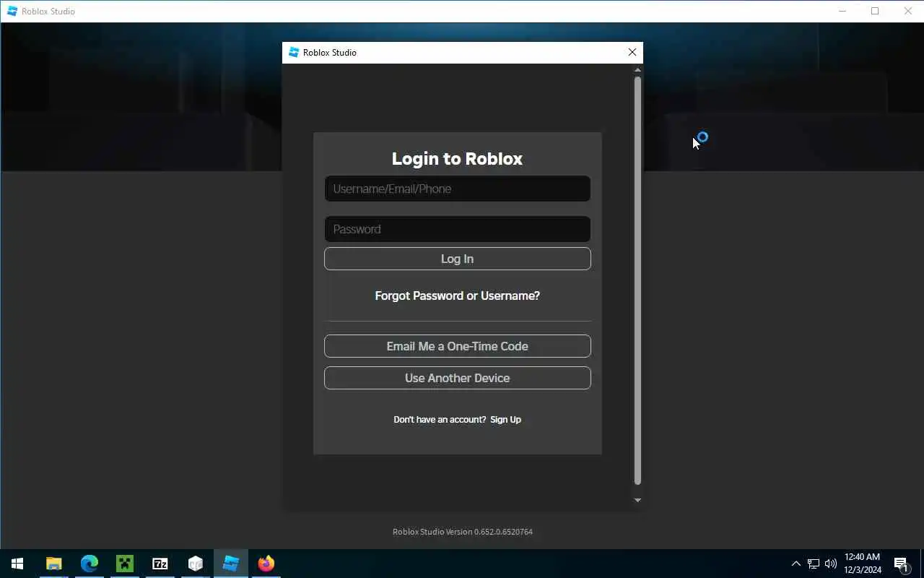Open File Explorer from the taskbar
924x578 pixels.
coord(53,564)
